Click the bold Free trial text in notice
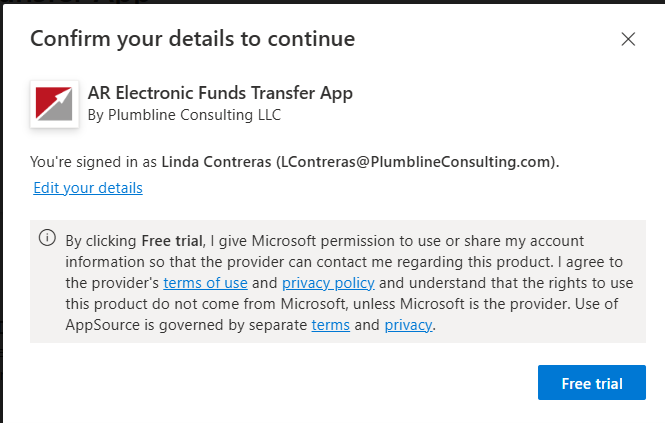Image resolution: width=665 pixels, height=423 pixels. [172, 241]
